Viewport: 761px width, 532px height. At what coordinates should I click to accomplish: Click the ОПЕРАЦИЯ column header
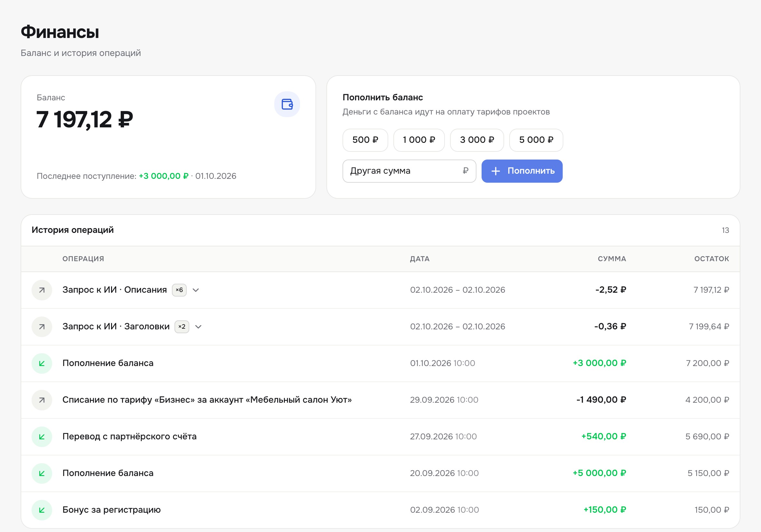[x=83, y=259]
